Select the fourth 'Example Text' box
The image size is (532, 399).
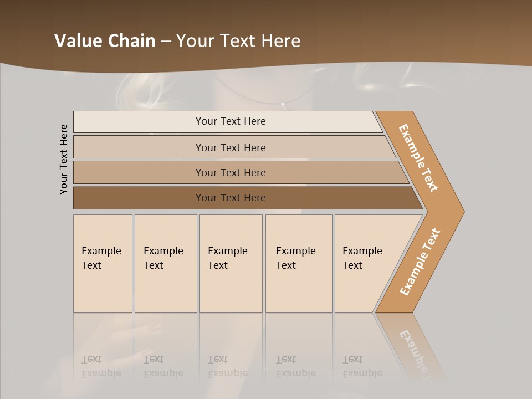click(299, 263)
